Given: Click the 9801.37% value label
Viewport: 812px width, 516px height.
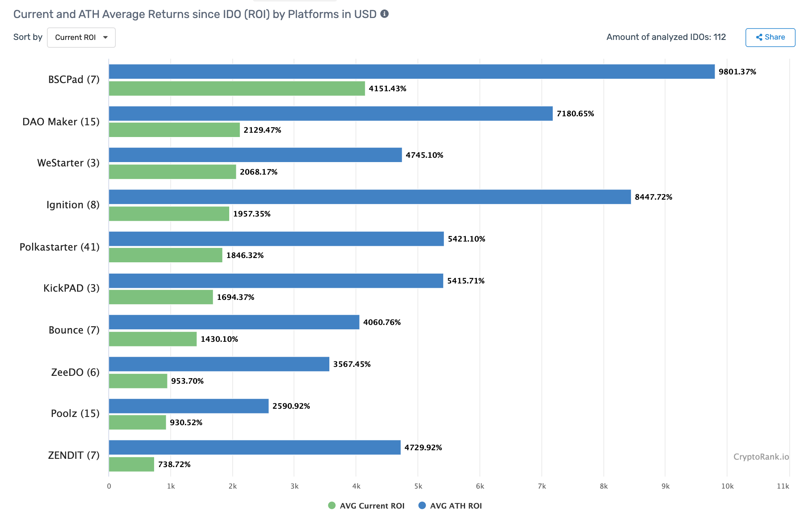Looking at the screenshot, I should coord(737,72).
